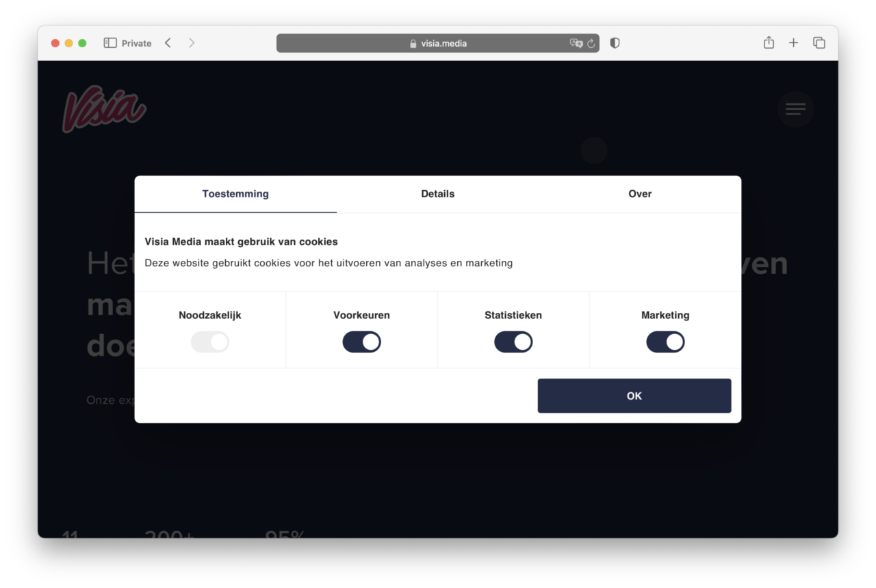Turn off the Marketing cookie switch
This screenshot has height=588, width=876.
(x=665, y=342)
